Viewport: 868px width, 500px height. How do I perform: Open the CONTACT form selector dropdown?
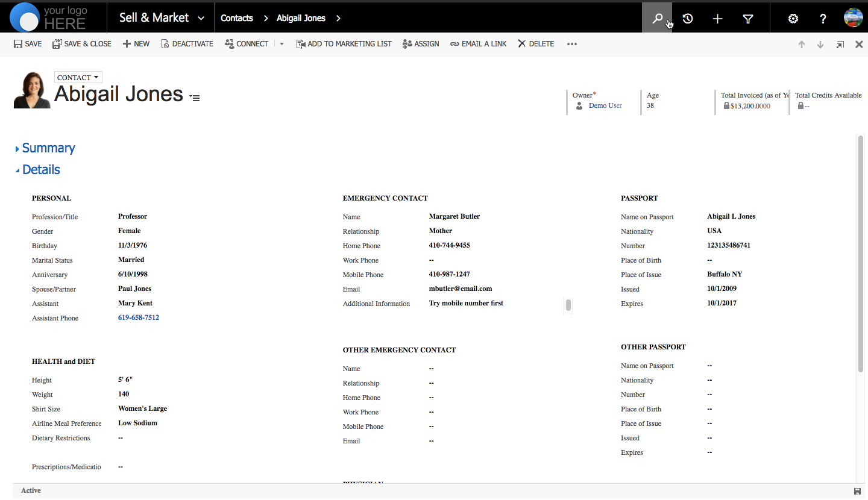tap(78, 78)
